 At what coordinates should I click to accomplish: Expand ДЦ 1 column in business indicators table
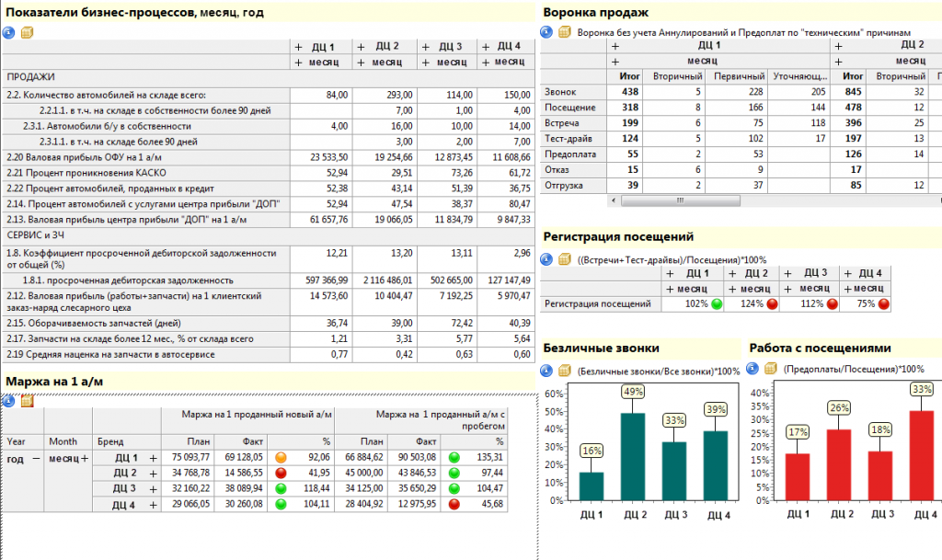click(299, 47)
